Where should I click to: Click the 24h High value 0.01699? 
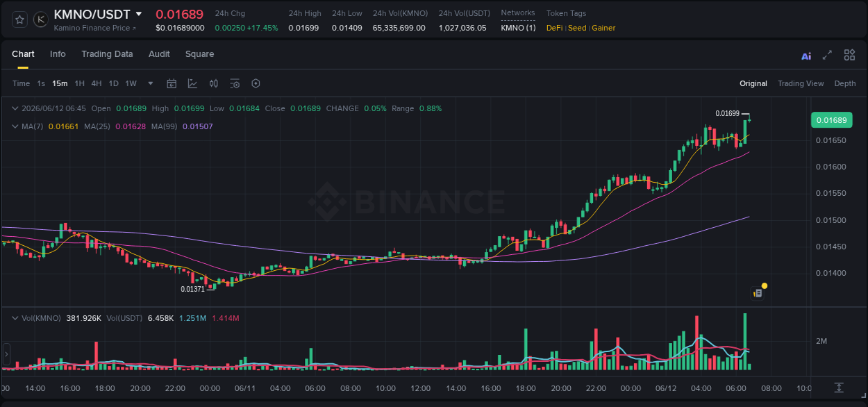click(x=303, y=28)
